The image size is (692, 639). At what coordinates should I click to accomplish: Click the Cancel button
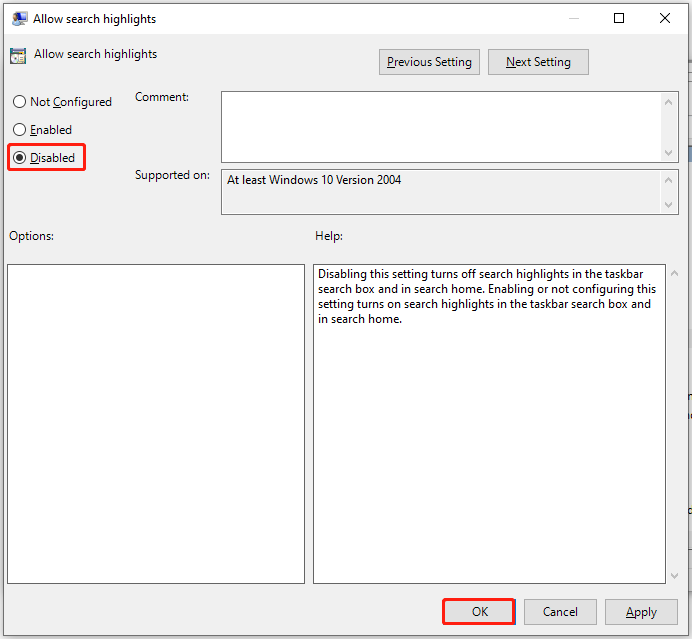(x=560, y=612)
